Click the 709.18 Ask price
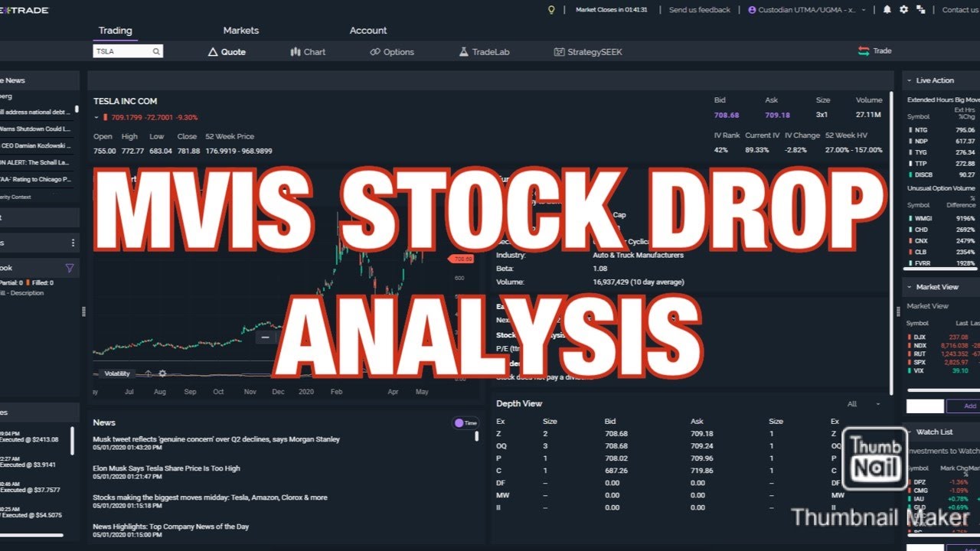 pyautogui.click(x=777, y=115)
